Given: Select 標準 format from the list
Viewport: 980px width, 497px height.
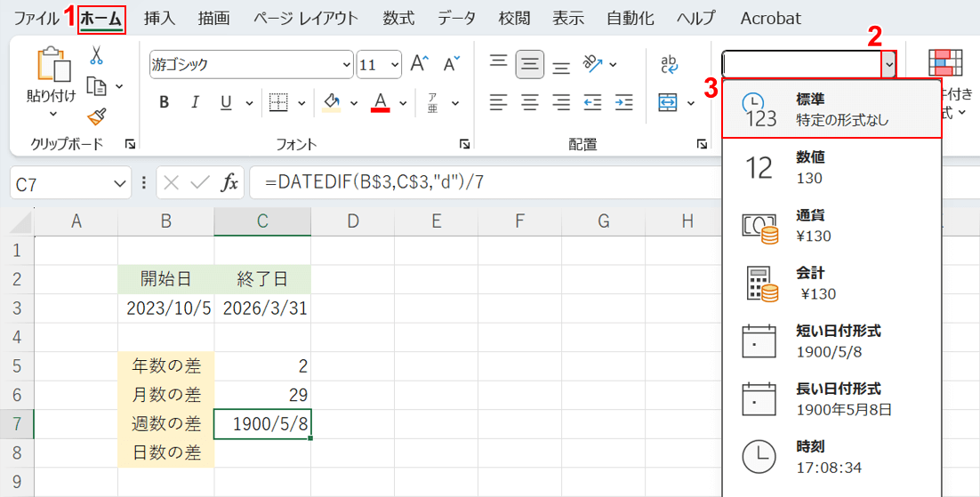Looking at the screenshot, I should click(831, 108).
